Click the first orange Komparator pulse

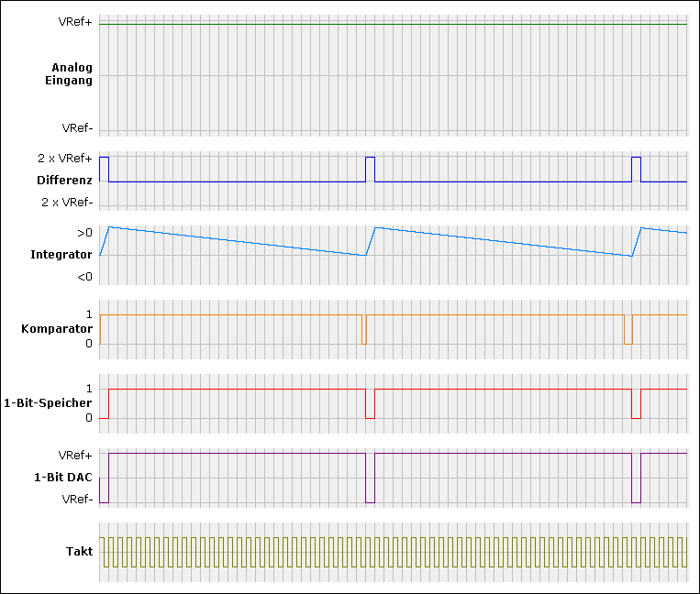(x=363, y=329)
